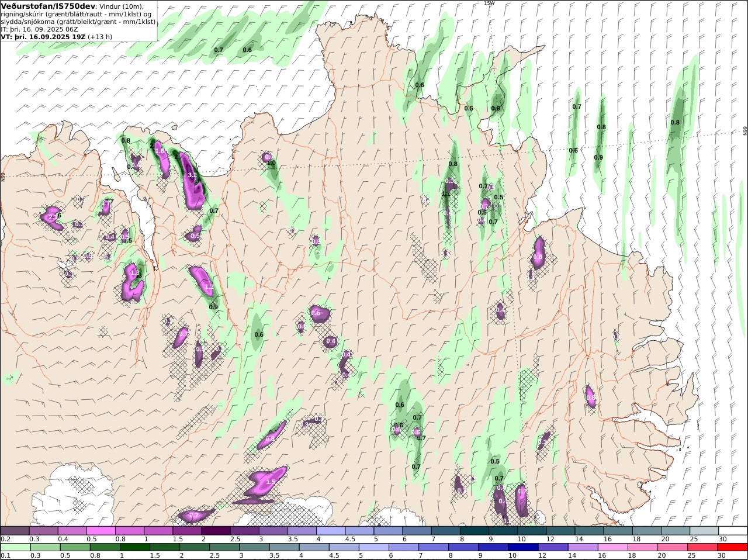Click the 1.5 value in the large pink patch
The height and width of the screenshot is (560, 748).
point(271,482)
